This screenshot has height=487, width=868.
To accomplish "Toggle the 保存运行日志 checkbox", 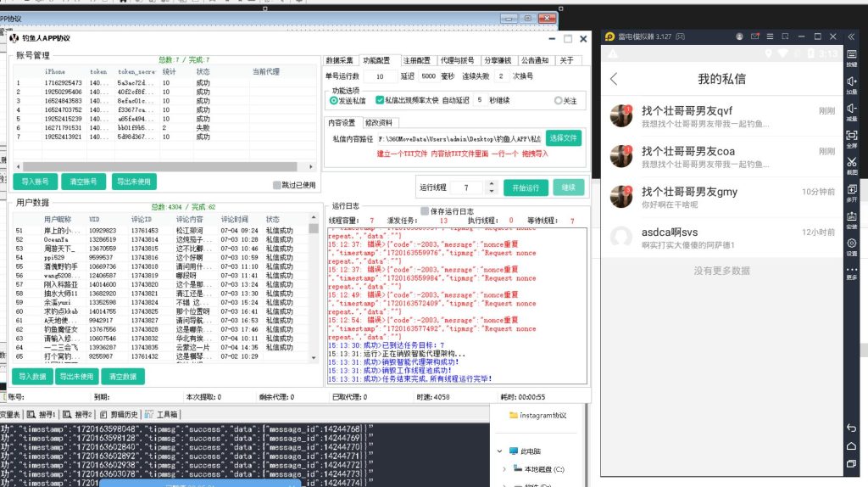I will click(x=425, y=211).
